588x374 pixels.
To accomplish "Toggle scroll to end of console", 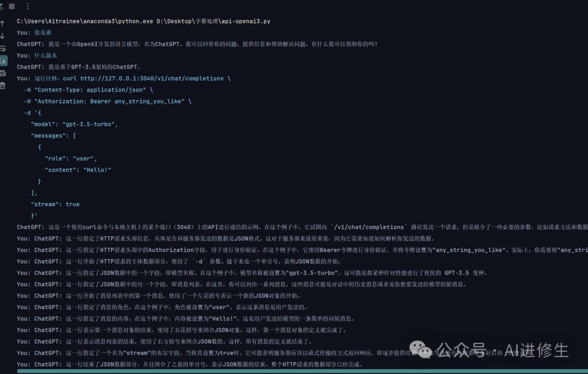I will [x=3, y=60].
